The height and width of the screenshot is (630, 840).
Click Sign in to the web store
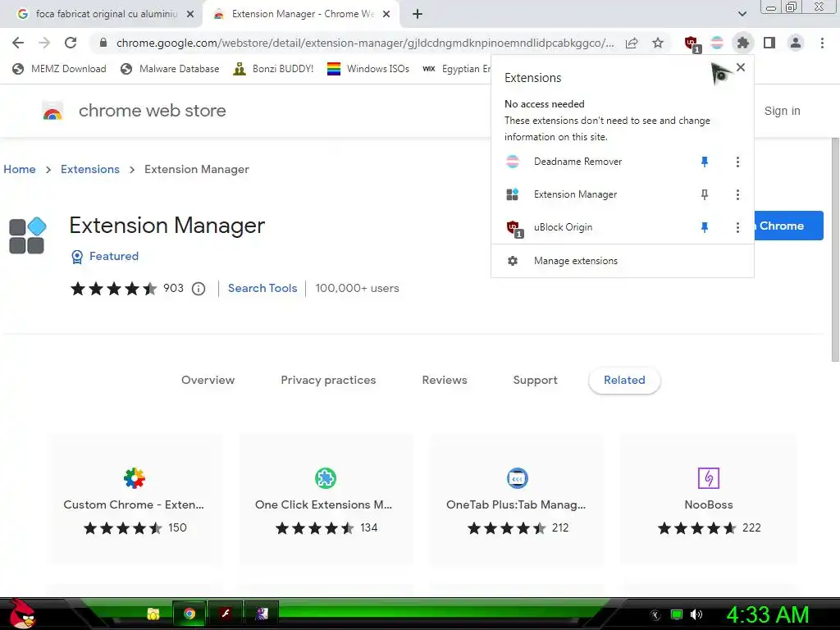782,111
